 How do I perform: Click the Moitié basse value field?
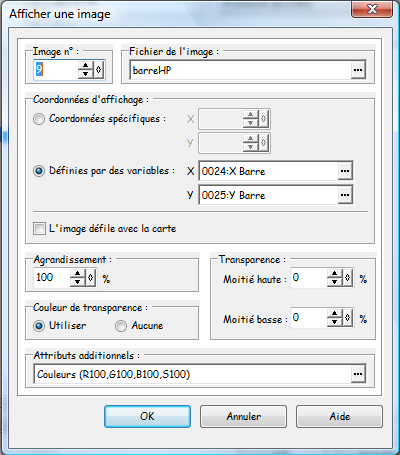coord(309,318)
